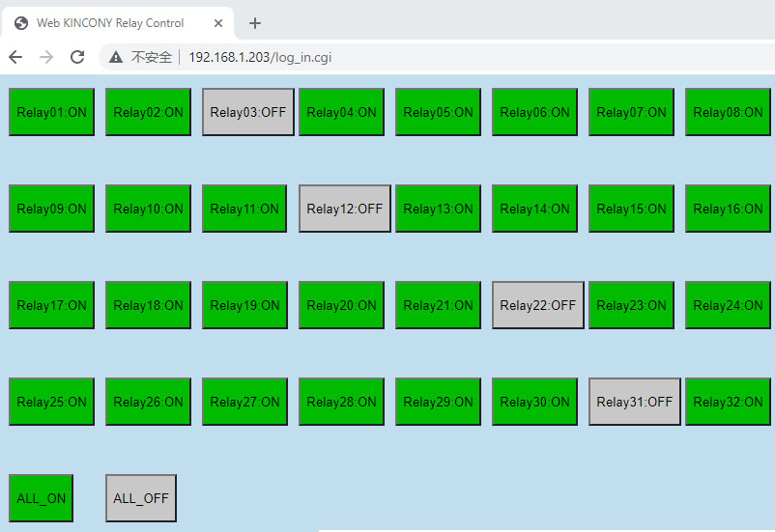Open a new browser tab
Screen dimensions: 775x532
coord(255,23)
